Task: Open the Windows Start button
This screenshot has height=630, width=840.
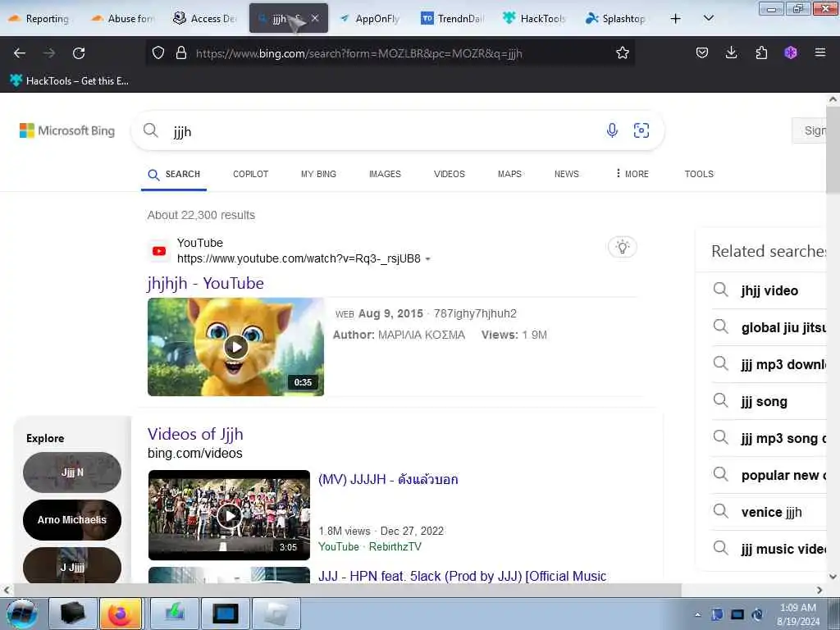Action: coord(21,614)
